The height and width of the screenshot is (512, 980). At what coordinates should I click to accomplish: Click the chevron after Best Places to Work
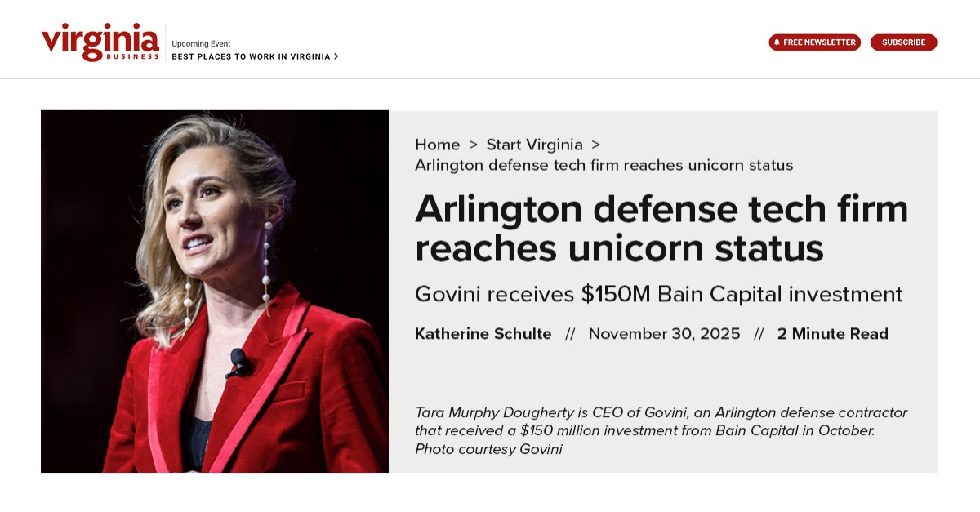pyautogui.click(x=336, y=56)
